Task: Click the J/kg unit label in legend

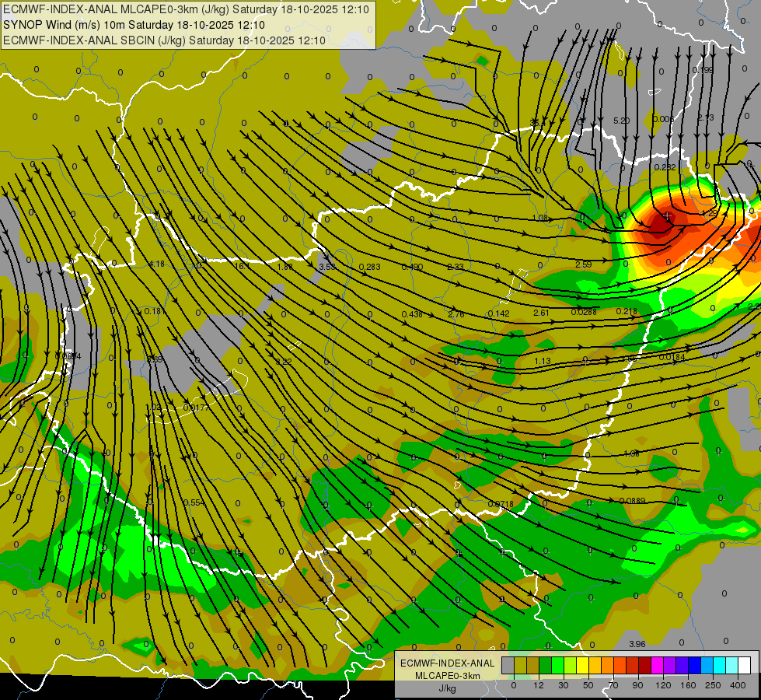Action: pyautogui.click(x=447, y=688)
